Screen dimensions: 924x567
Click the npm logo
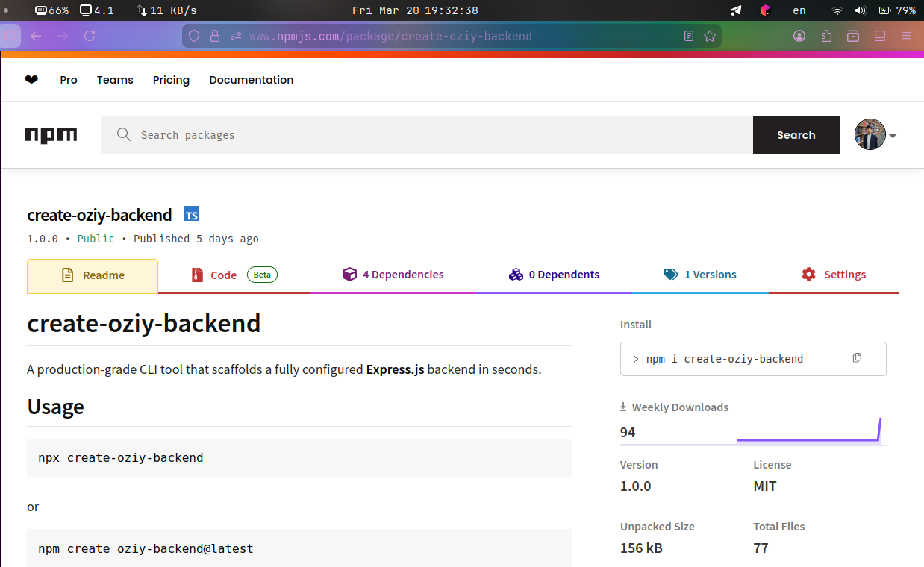[51, 135]
